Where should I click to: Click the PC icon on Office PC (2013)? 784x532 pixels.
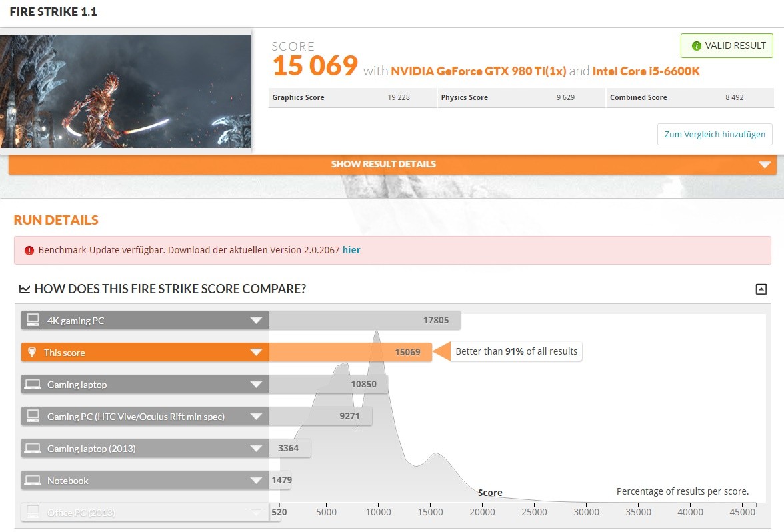pos(33,511)
